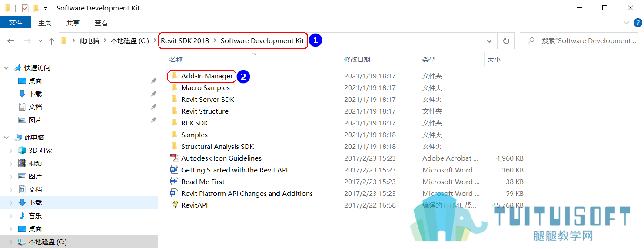Click the 视频 film icon in sidebar
The image size is (644, 249).
tap(22, 163)
